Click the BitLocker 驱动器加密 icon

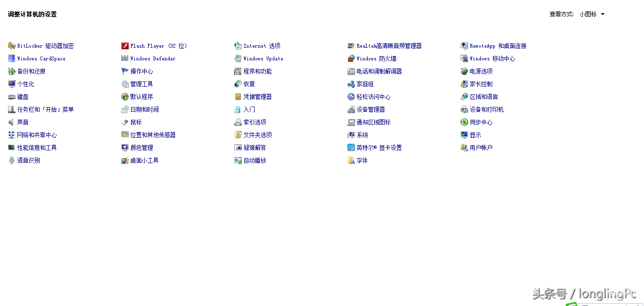pyautogui.click(x=12, y=46)
